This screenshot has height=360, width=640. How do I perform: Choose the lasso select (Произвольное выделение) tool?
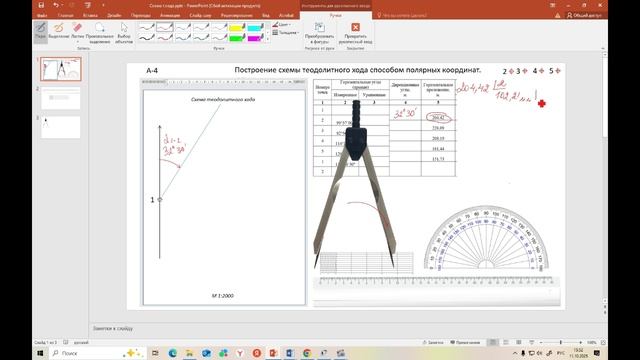100,32
